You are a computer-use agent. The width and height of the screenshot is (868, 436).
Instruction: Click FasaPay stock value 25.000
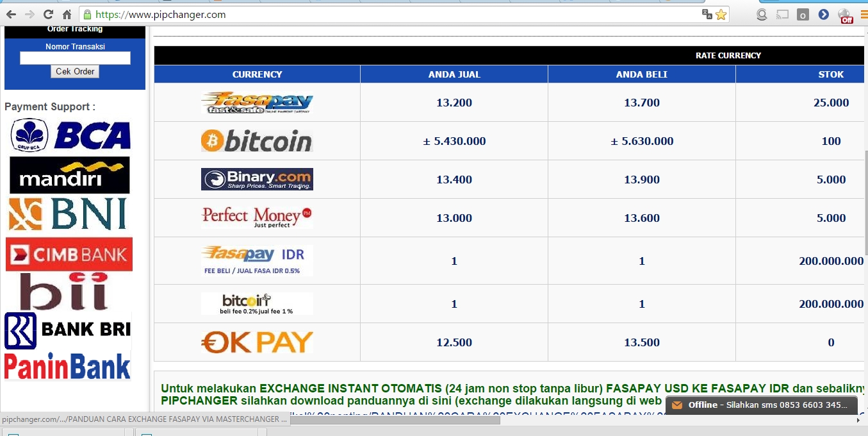[x=831, y=103]
